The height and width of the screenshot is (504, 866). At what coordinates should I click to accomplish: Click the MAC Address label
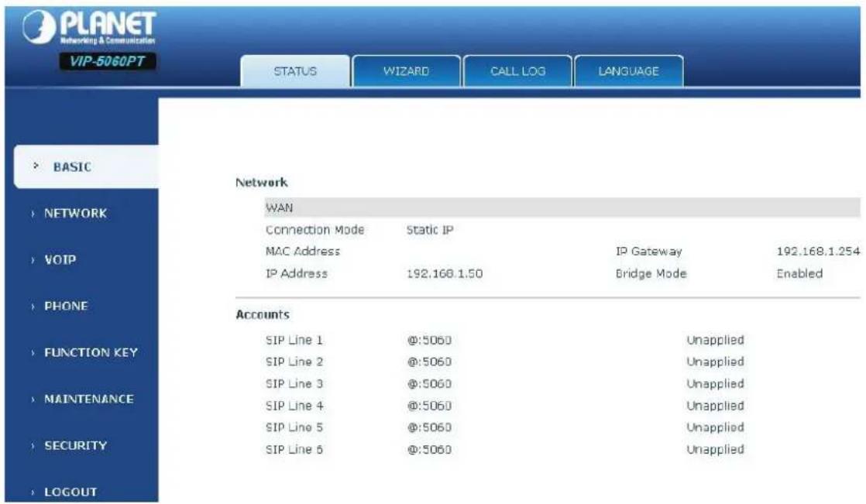click(303, 251)
